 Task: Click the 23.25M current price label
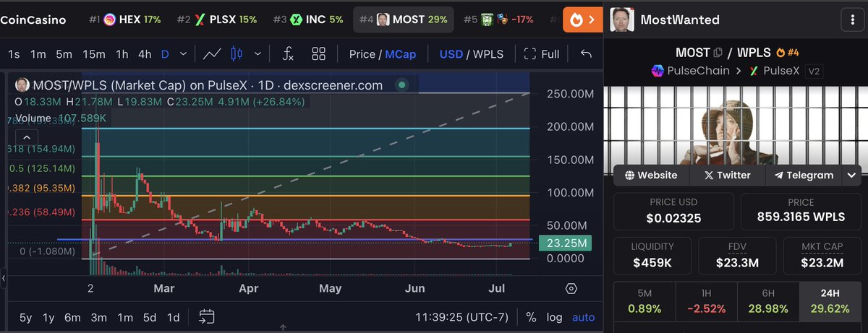pos(564,243)
